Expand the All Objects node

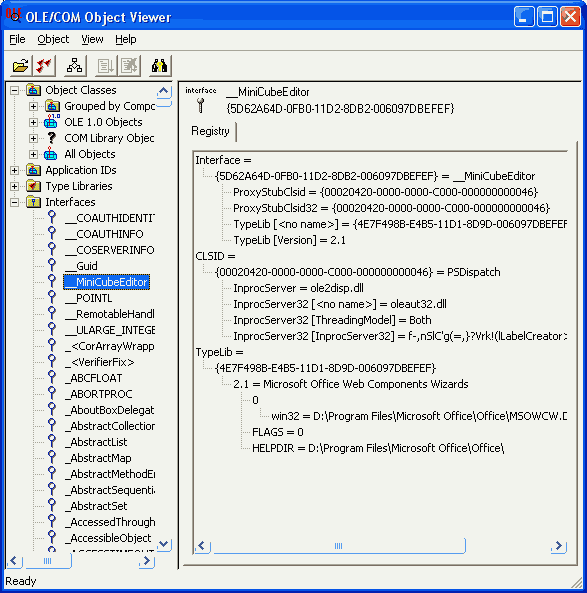pos(33,154)
